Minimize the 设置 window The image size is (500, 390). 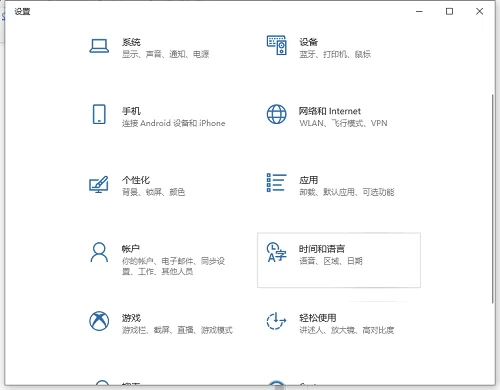(419, 11)
